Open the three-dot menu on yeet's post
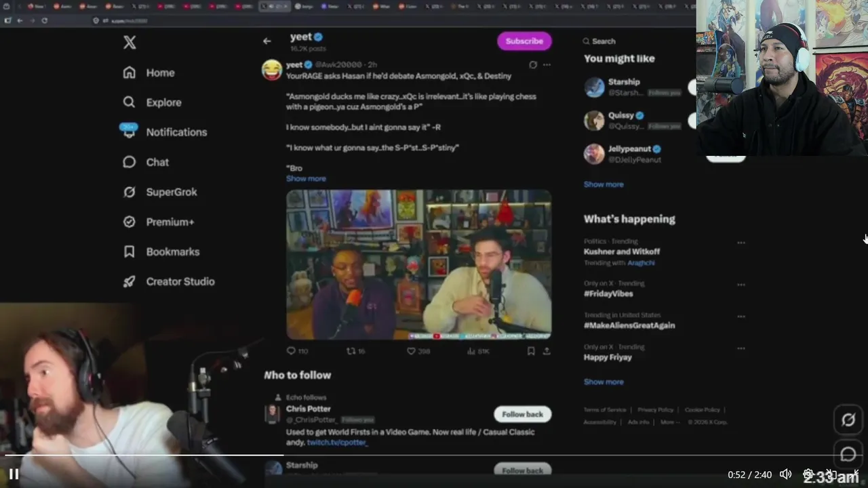The width and height of the screenshot is (868, 488). pyautogui.click(x=547, y=65)
